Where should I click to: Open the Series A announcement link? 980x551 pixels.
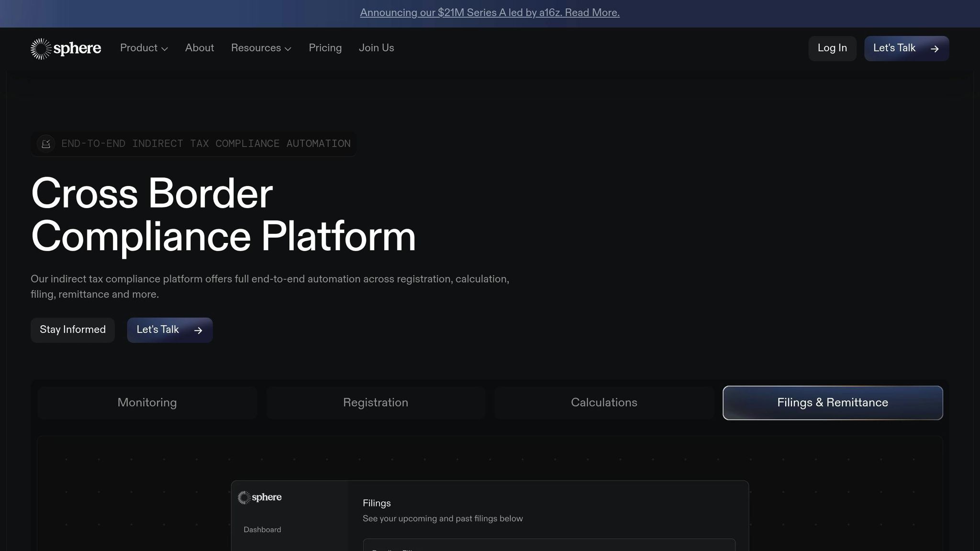click(x=490, y=13)
